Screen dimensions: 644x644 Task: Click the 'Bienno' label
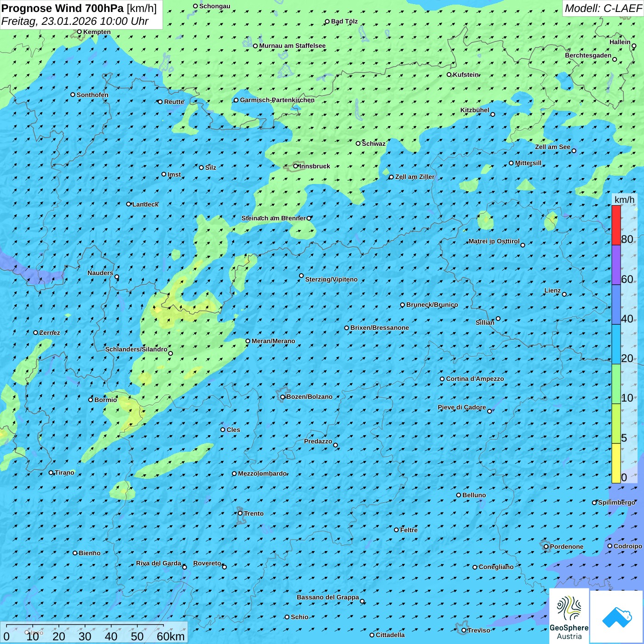(89, 553)
